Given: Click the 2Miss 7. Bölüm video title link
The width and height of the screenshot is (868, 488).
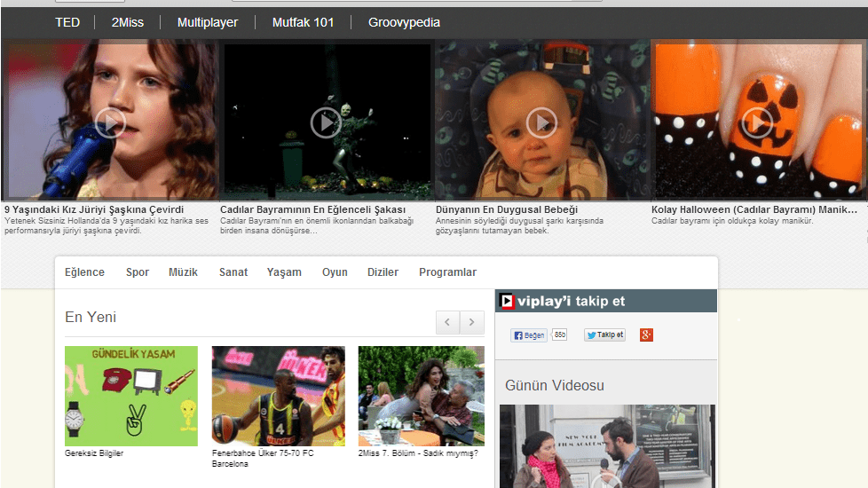Looking at the screenshot, I should (x=418, y=453).
